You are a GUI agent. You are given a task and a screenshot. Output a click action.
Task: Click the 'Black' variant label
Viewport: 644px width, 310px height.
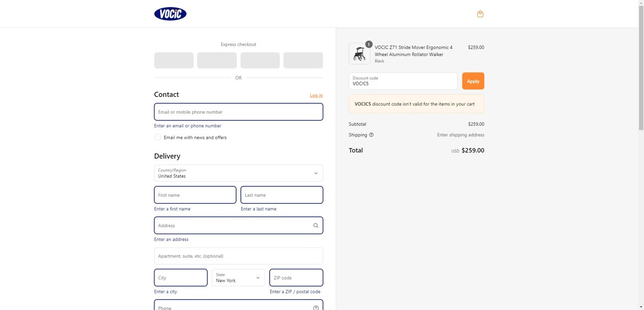coord(380,61)
